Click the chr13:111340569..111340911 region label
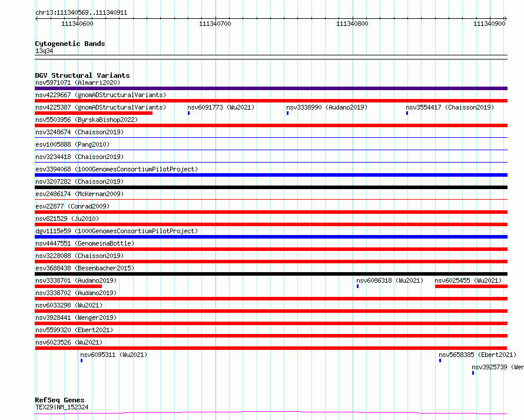Screen dimensions: 524x420 pyautogui.click(x=81, y=13)
